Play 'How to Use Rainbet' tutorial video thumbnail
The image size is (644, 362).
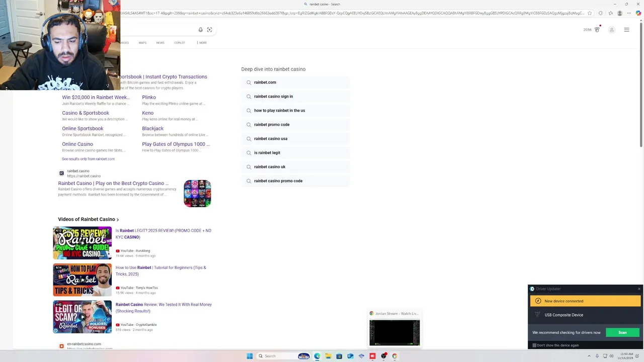click(83, 280)
